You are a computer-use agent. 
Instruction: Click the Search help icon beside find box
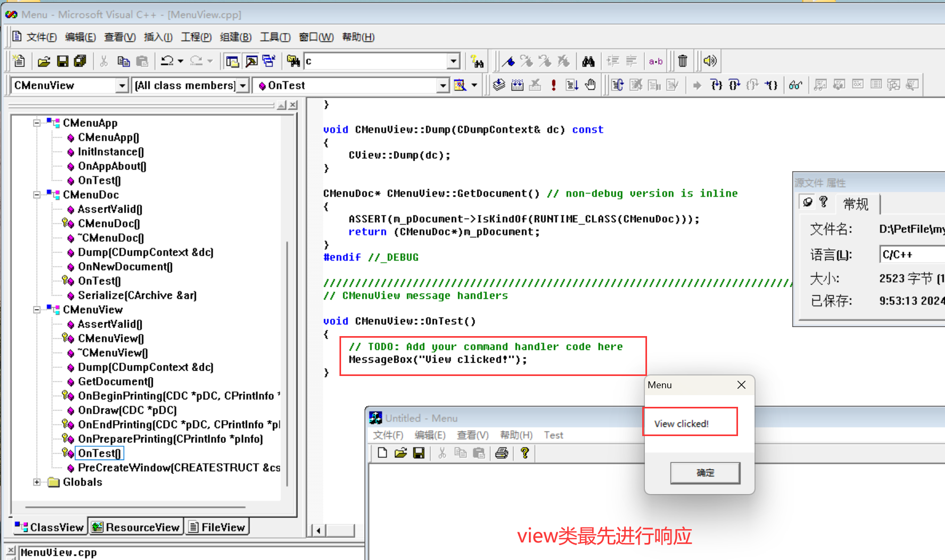coord(477,62)
